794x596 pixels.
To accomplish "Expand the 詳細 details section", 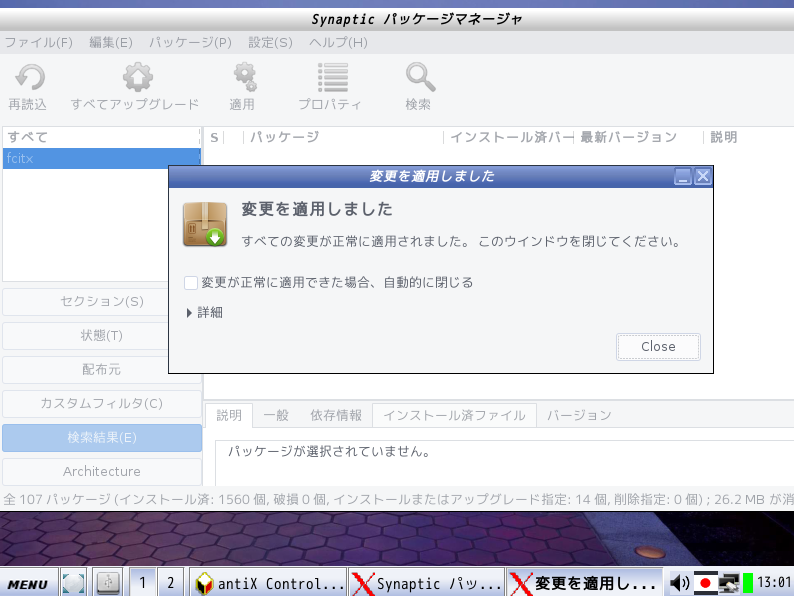I will (x=205, y=312).
